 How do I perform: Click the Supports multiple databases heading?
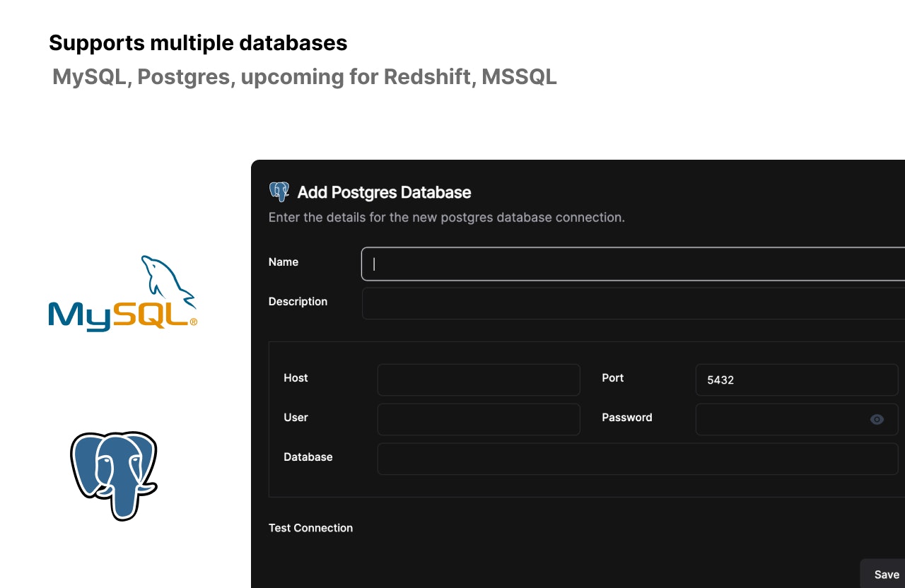(x=198, y=42)
